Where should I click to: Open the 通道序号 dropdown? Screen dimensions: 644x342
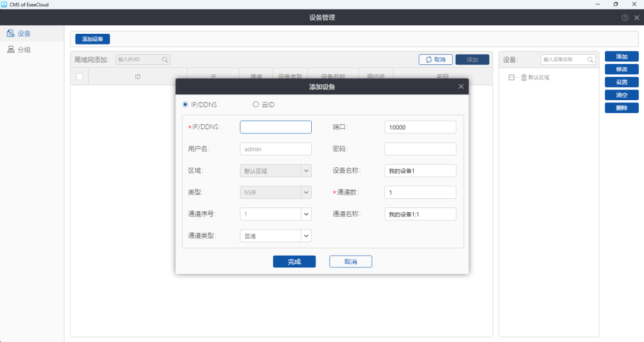click(x=306, y=214)
